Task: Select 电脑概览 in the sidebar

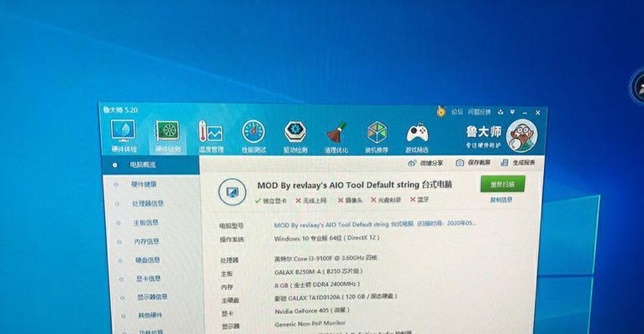Action: tap(150, 165)
